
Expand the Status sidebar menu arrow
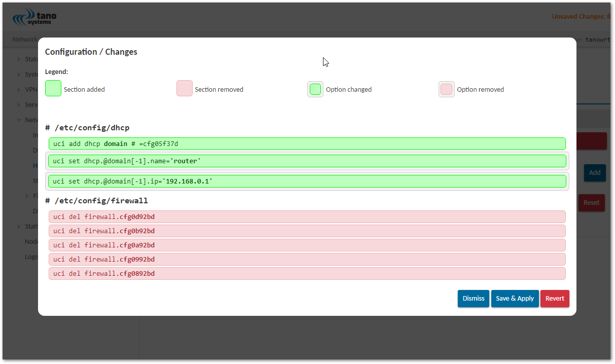click(x=19, y=59)
